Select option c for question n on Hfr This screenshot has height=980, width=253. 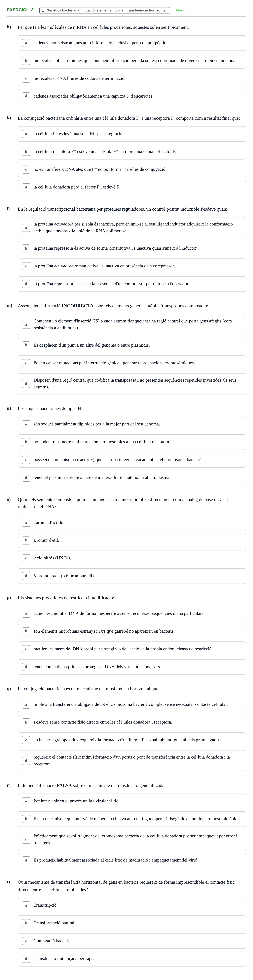coord(132,460)
